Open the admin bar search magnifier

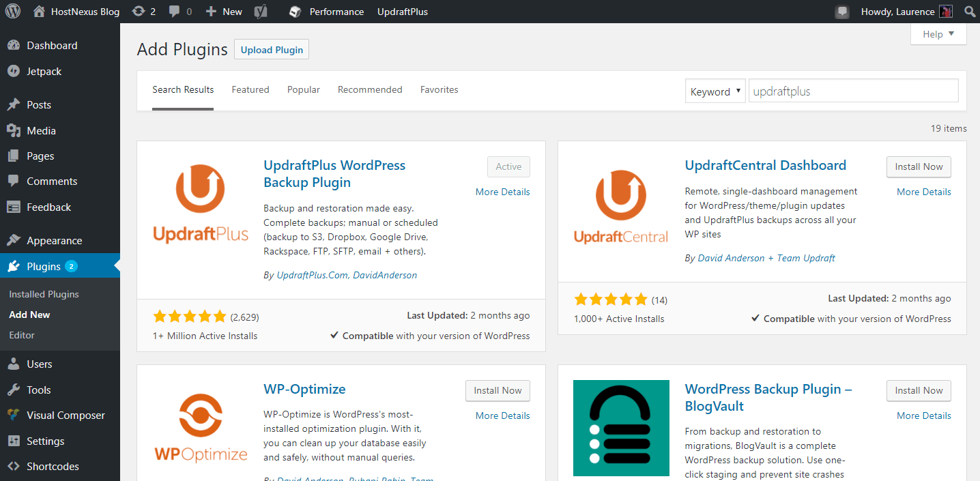[x=970, y=12]
